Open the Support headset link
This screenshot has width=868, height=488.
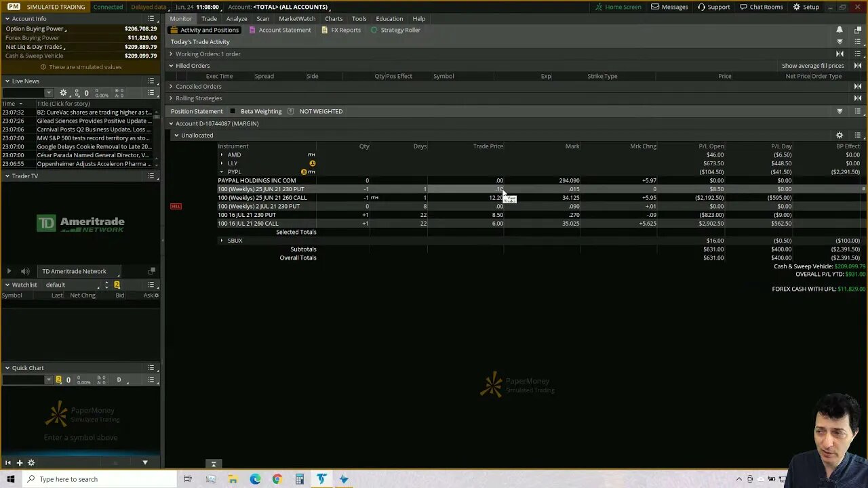(x=713, y=7)
